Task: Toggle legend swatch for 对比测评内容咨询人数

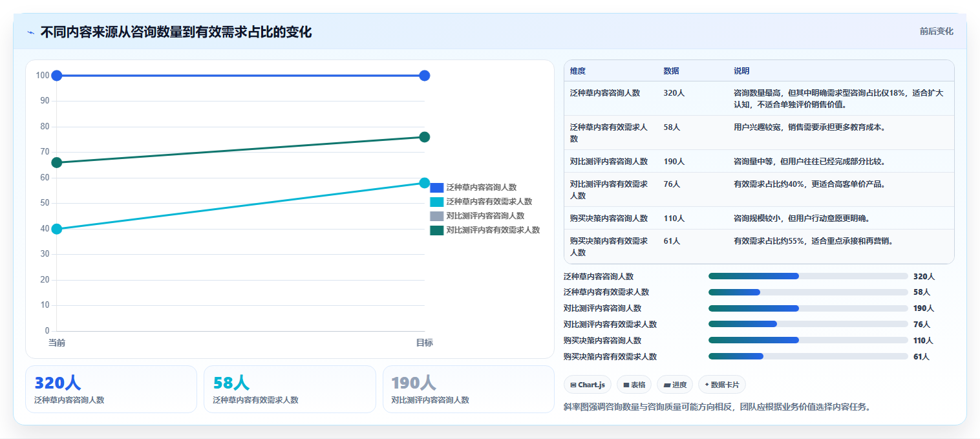Action: (436, 216)
